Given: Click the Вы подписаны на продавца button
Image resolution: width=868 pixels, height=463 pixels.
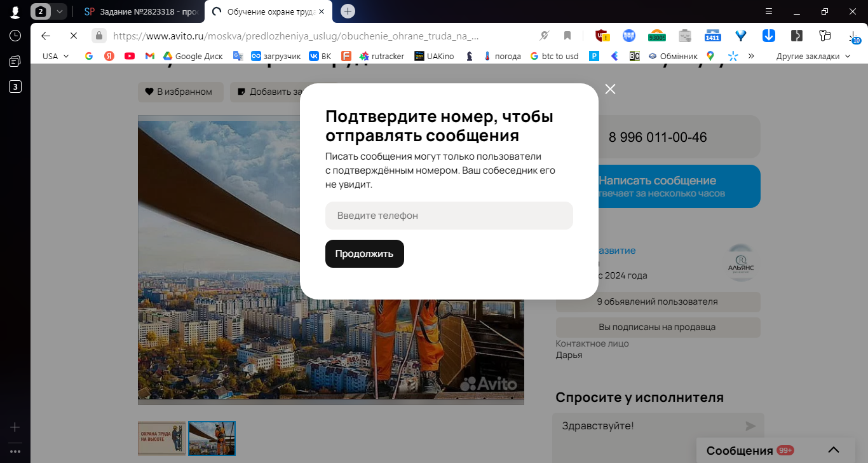Looking at the screenshot, I should tap(658, 328).
